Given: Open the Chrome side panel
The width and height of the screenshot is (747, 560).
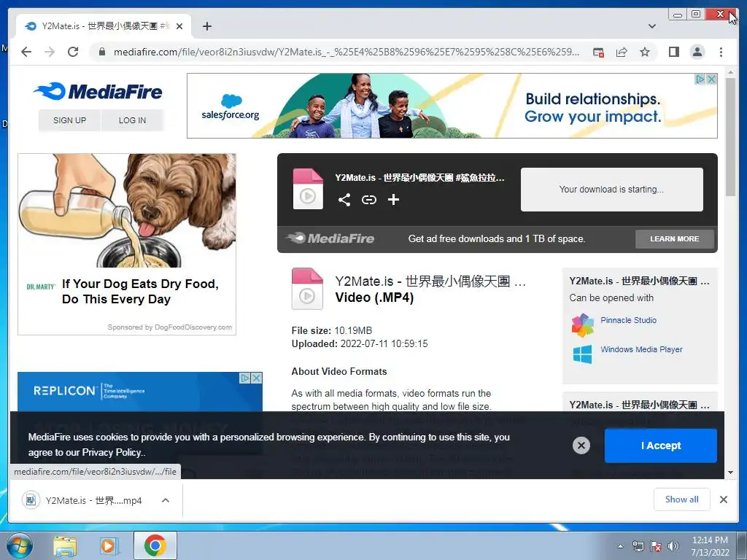Looking at the screenshot, I should [673, 52].
